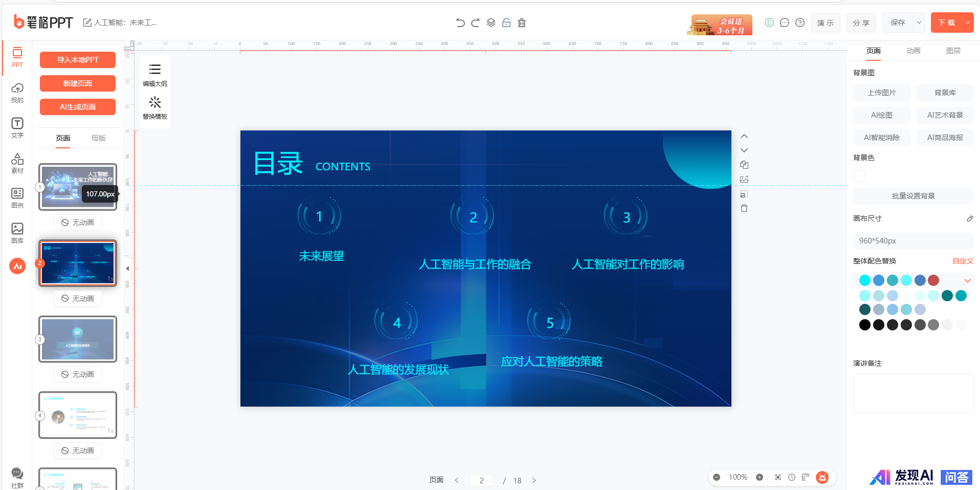Select the red color swatch in top palette row
980x490 pixels.
(x=933, y=280)
